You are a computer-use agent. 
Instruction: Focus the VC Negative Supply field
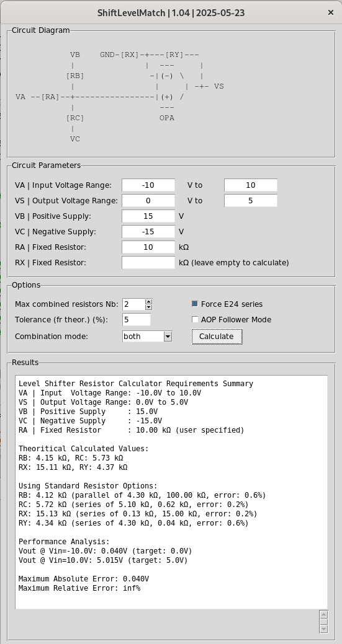148,232
